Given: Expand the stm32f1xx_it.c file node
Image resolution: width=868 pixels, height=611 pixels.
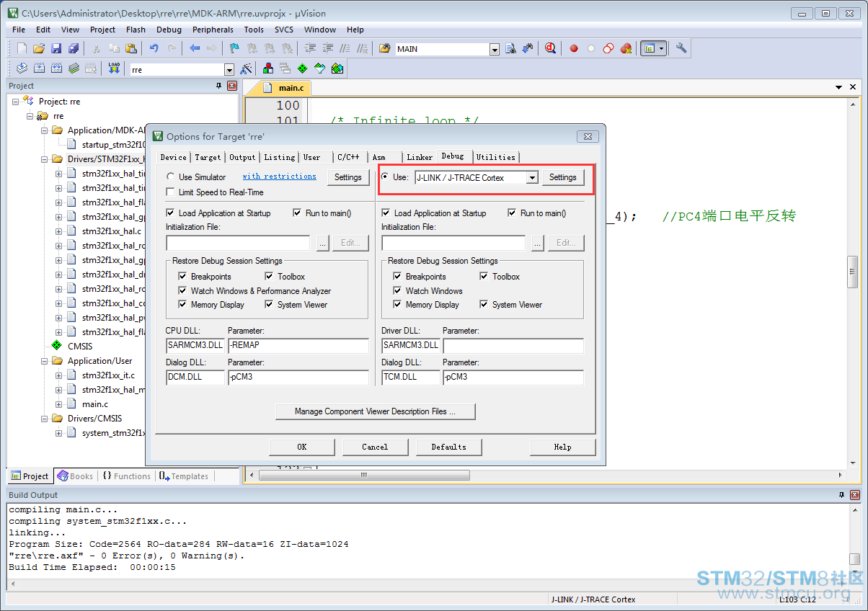Looking at the screenshot, I should (x=59, y=375).
